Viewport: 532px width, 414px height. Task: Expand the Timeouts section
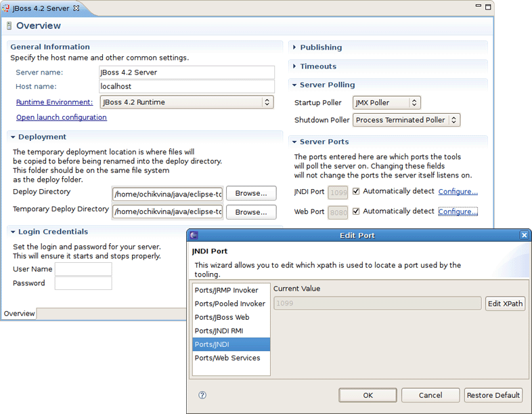(x=294, y=66)
